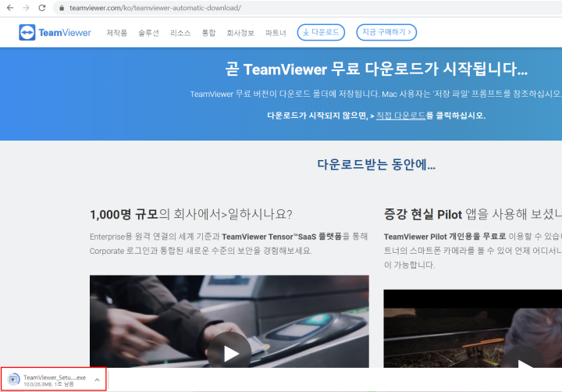Click the padlock site security icon
The height and width of the screenshot is (392, 562).
coord(62,8)
